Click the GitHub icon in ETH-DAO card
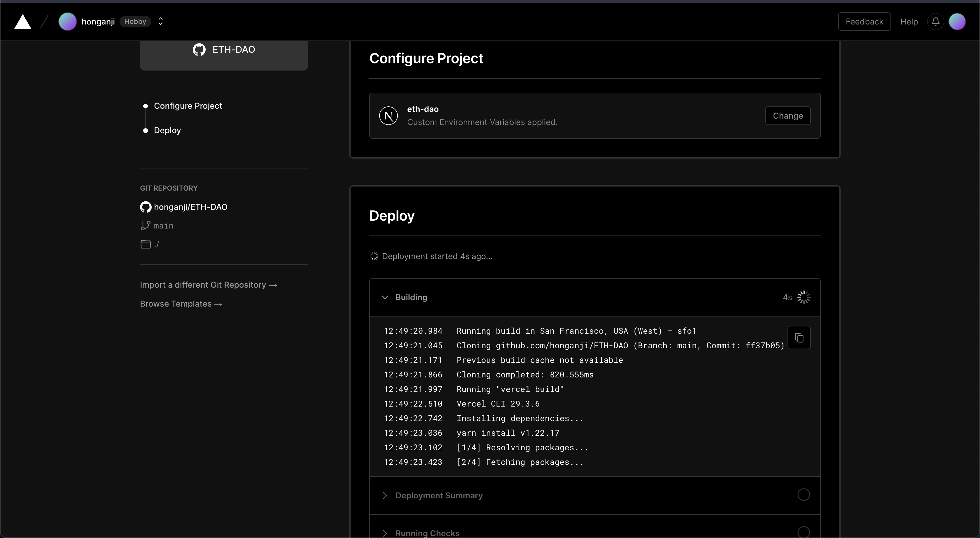This screenshot has width=980, height=538. pyautogui.click(x=199, y=50)
